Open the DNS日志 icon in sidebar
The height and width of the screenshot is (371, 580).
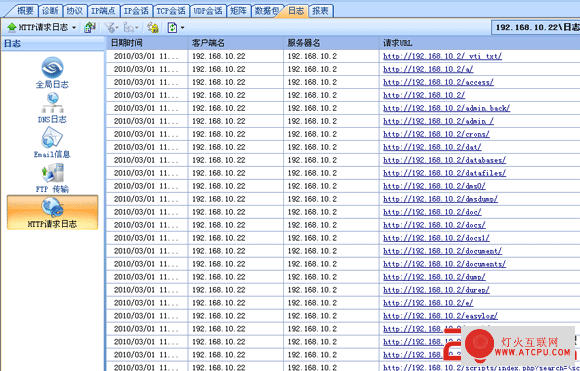52,108
